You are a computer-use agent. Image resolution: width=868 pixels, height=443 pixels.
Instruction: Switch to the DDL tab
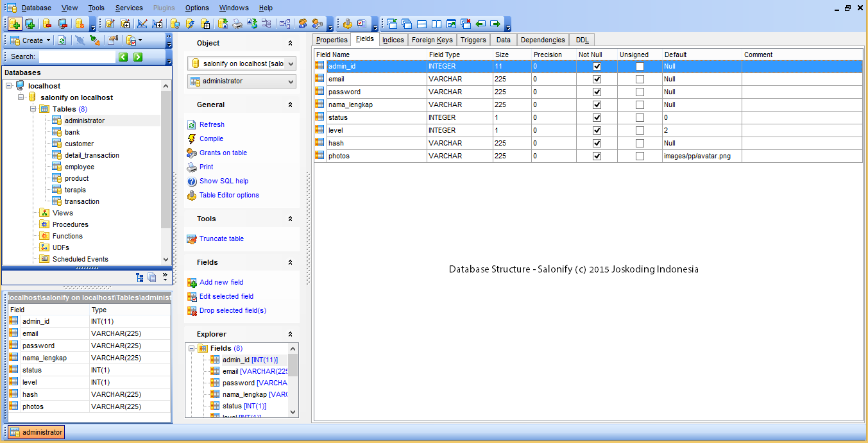[x=583, y=40]
